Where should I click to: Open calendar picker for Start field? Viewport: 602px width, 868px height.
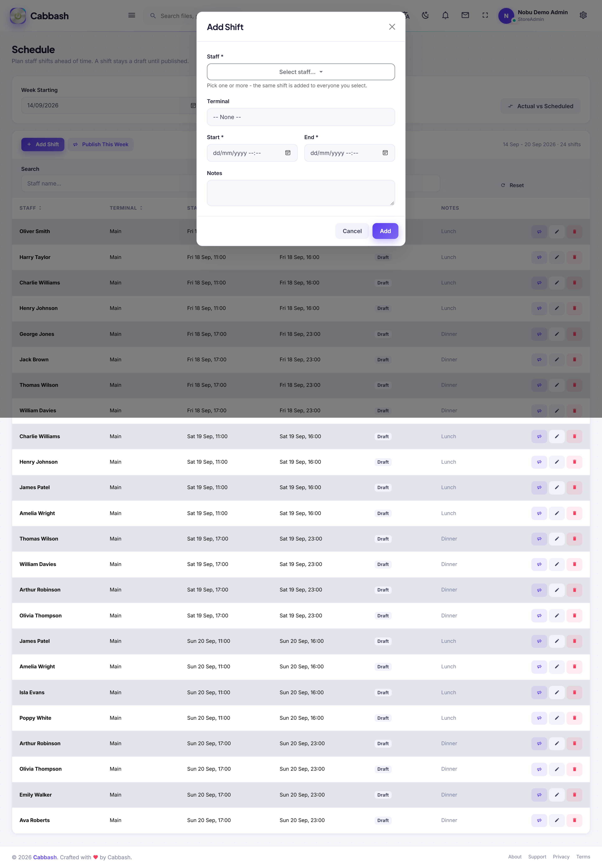pyautogui.click(x=288, y=153)
